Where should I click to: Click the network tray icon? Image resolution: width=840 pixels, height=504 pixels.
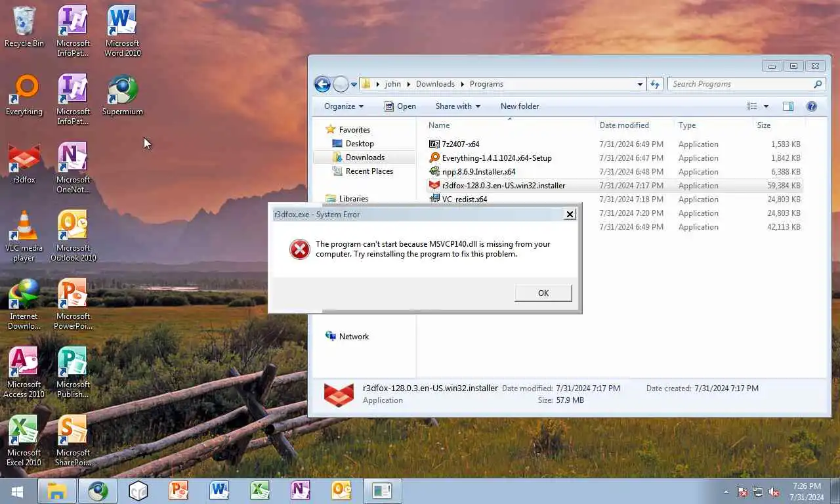click(758, 492)
